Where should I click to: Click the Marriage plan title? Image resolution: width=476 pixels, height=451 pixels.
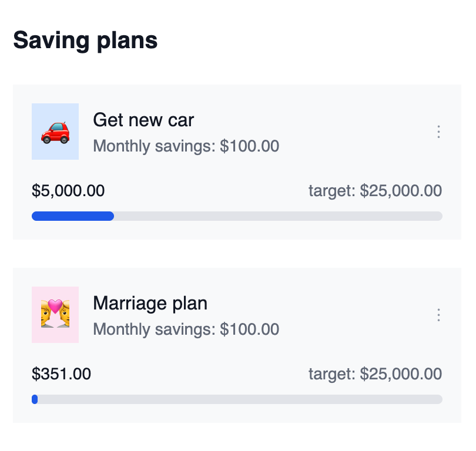(150, 304)
